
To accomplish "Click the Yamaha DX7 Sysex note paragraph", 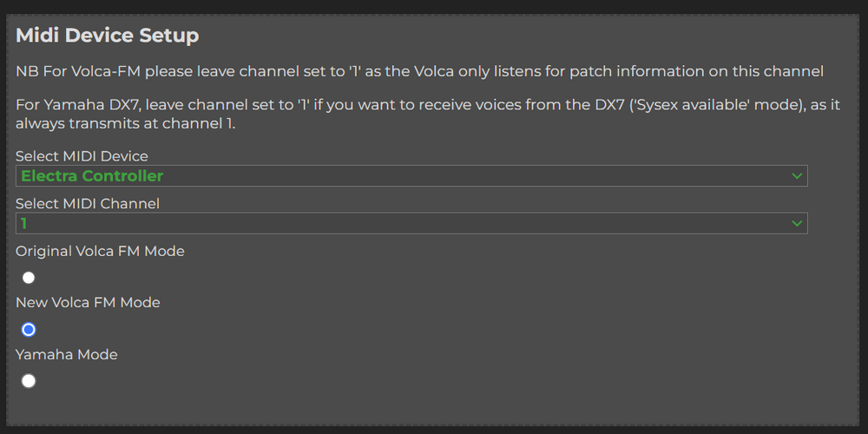I will pyautogui.click(x=428, y=114).
